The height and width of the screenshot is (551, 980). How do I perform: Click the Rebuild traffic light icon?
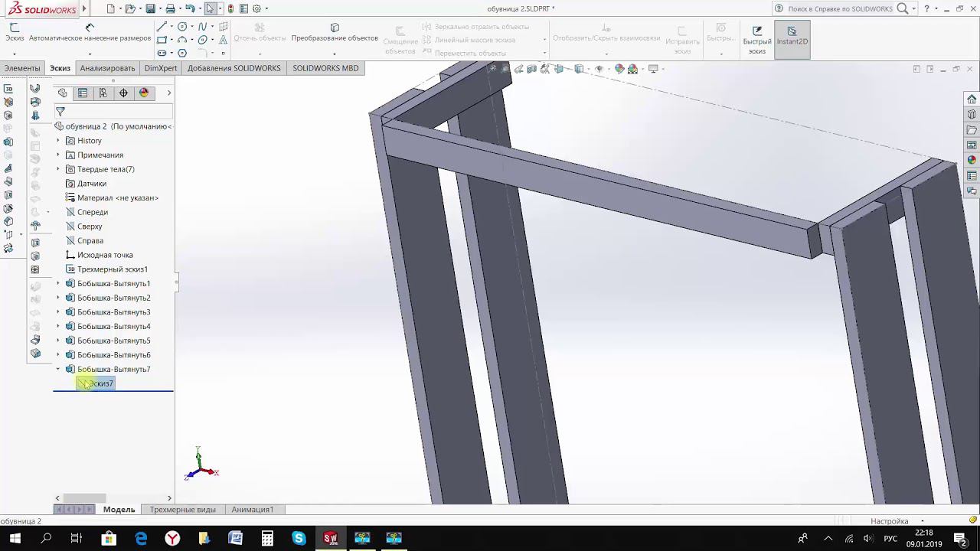click(230, 8)
